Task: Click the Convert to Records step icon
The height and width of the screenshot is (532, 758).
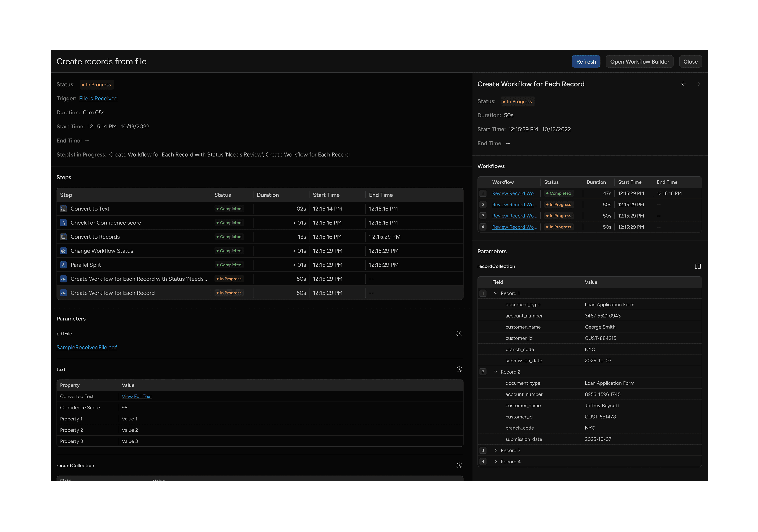Action: click(63, 237)
